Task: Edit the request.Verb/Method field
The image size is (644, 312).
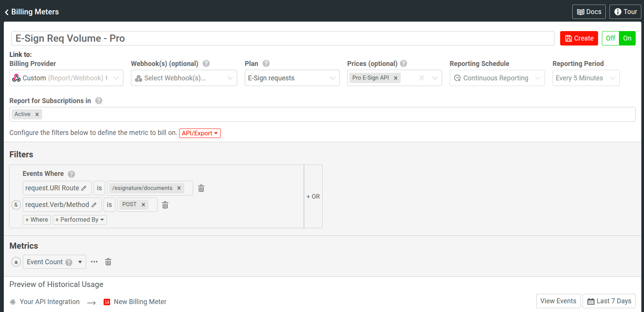Action: tap(62, 205)
